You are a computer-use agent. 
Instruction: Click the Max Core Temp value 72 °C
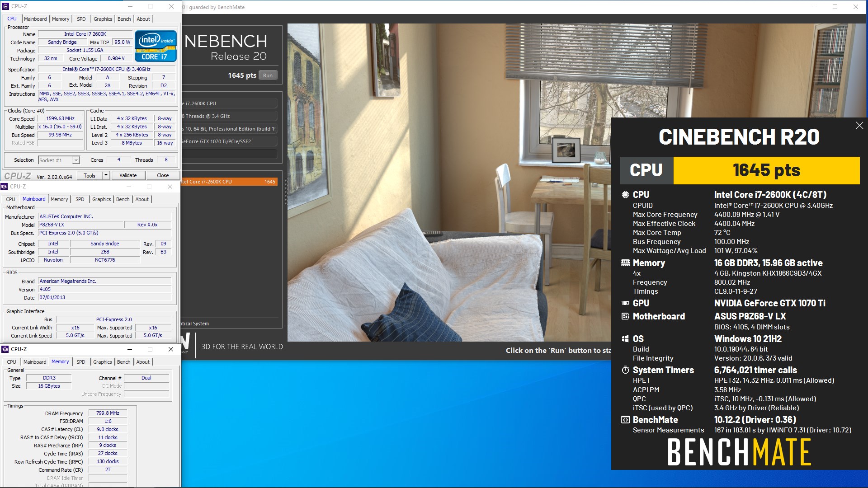pos(722,233)
